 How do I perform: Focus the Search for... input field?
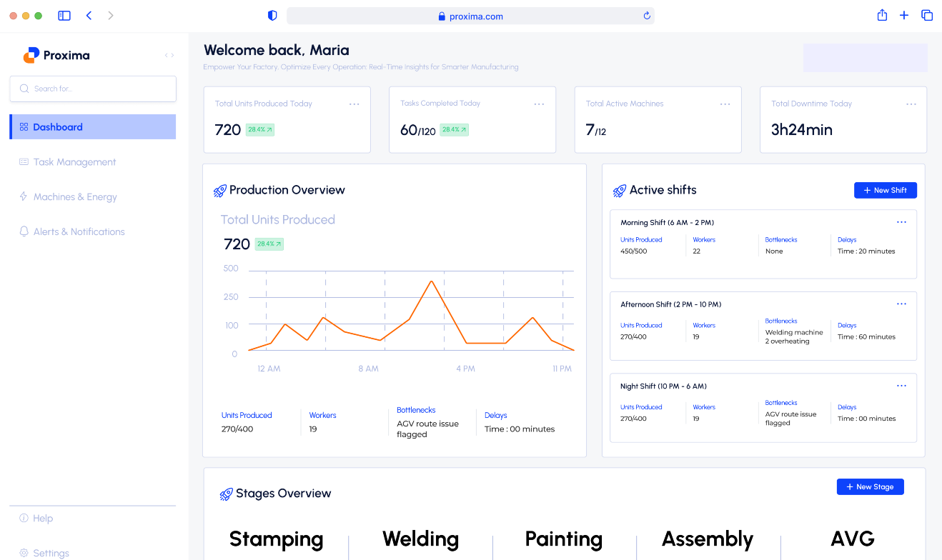click(x=93, y=89)
